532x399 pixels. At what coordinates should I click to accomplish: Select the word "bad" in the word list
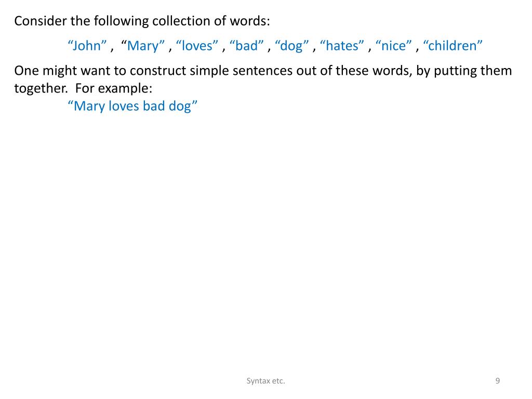click(246, 46)
